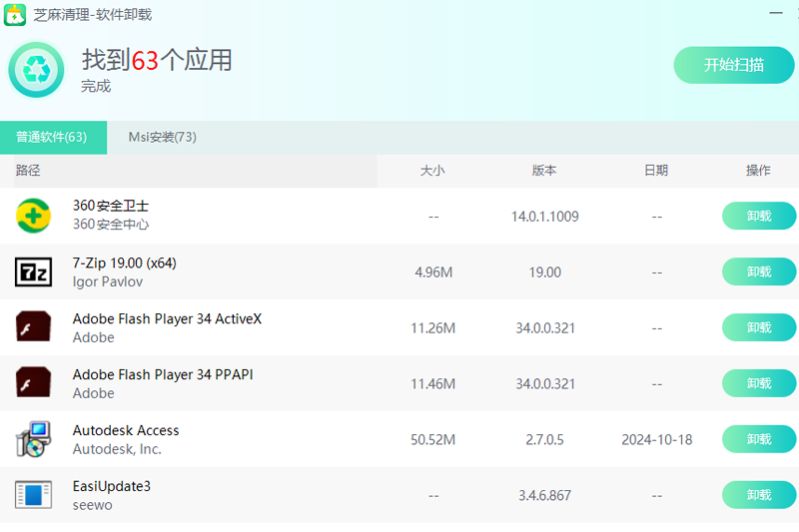Uninstall 7-Zip 19.00 via 卸载 button

758,271
